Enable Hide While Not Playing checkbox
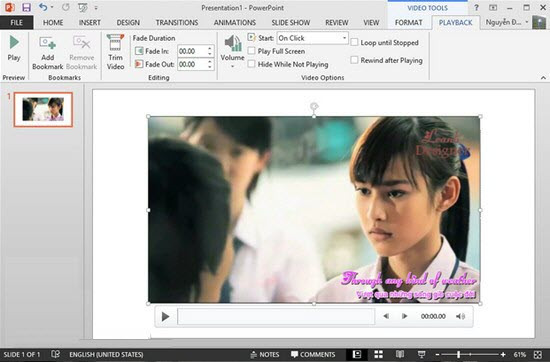Image resolution: width=550 pixels, height=362 pixels. point(251,64)
